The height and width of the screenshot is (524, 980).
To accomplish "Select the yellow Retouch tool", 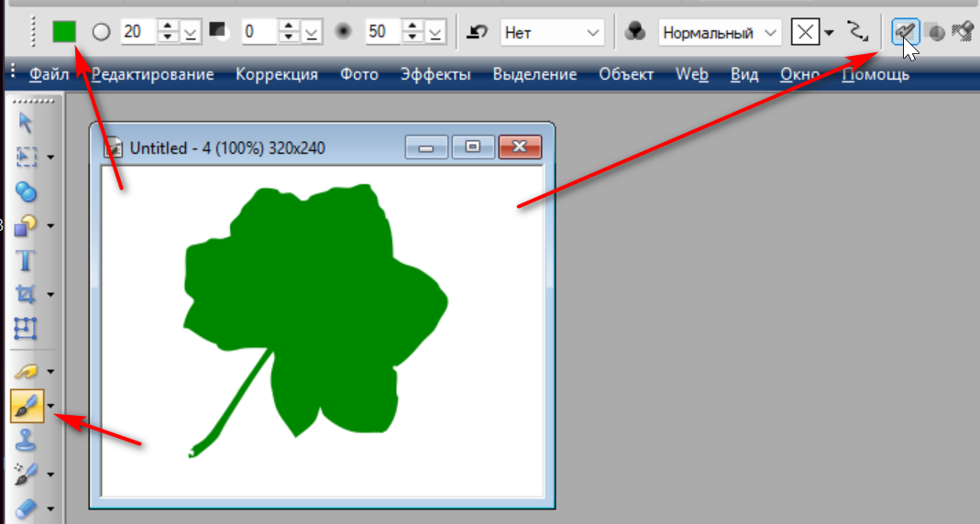I will click(26, 372).
